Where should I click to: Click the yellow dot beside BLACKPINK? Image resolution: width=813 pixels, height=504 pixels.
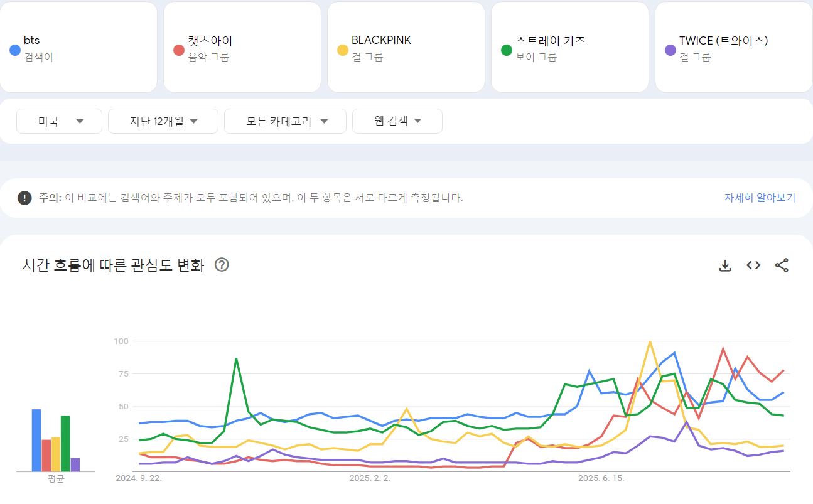[343, 50]
